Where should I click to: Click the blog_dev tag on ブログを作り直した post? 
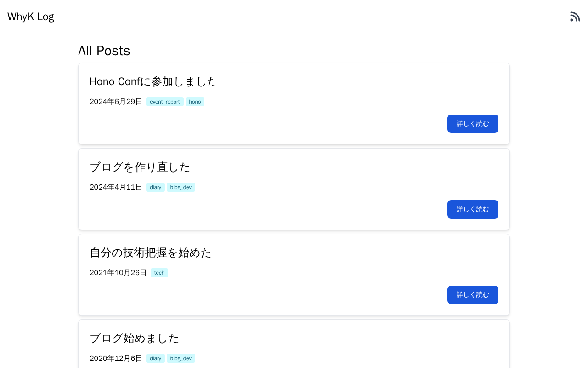[x=181, y=187]
